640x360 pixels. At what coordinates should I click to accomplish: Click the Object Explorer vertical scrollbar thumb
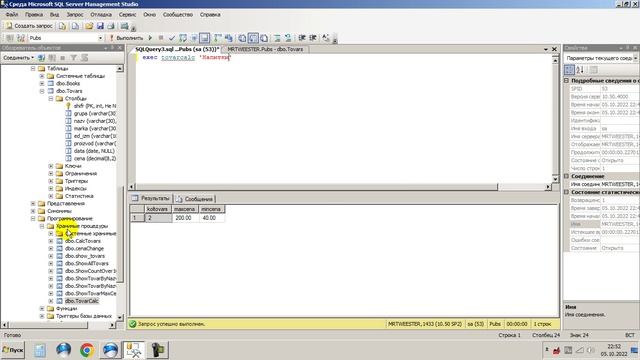(x=120, y=234)
